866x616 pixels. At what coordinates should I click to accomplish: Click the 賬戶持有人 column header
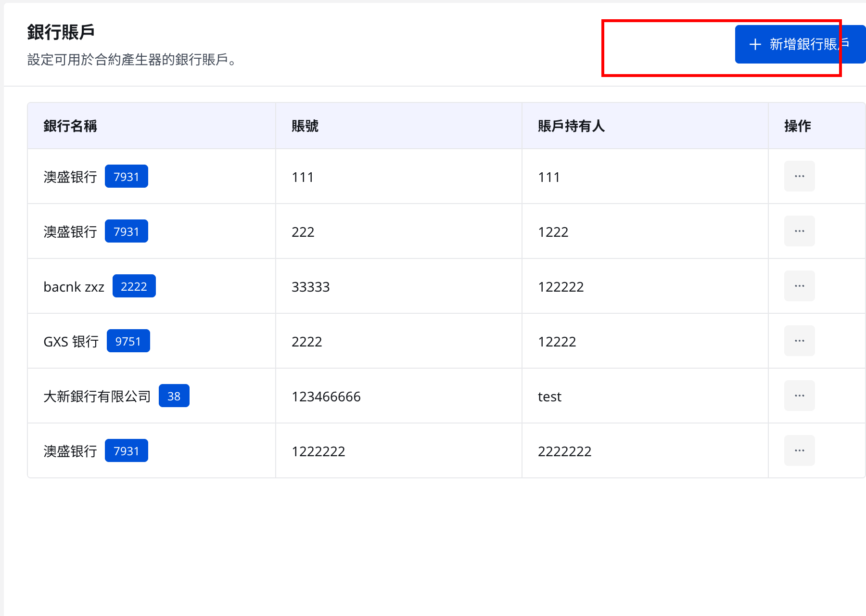coord(571,126)
